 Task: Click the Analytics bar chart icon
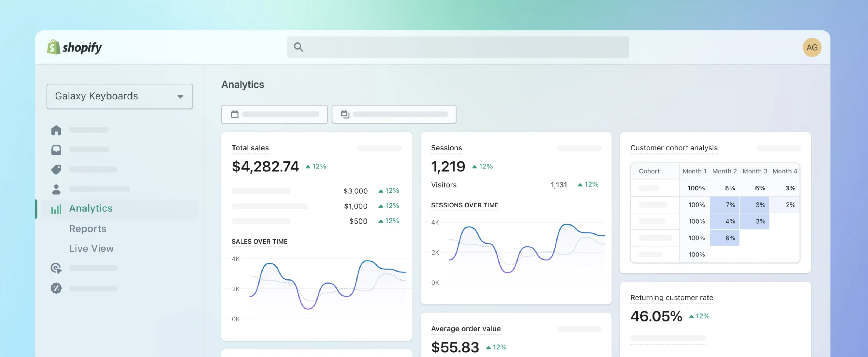tap(56, 209)
